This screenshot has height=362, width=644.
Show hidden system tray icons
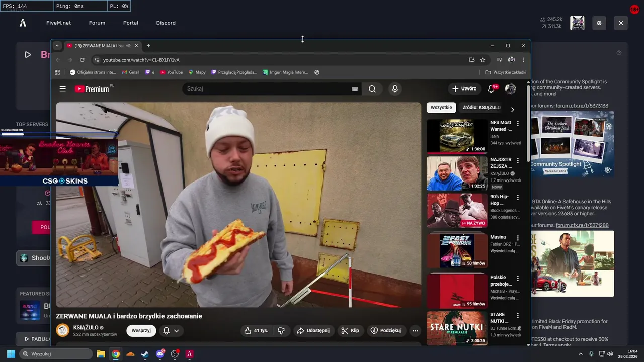point(580,354)
